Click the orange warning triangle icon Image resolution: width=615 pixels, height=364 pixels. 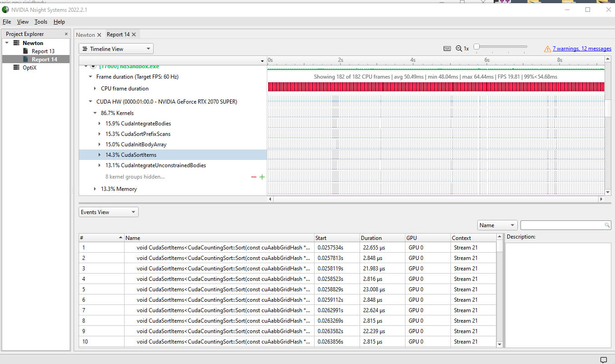547,49
